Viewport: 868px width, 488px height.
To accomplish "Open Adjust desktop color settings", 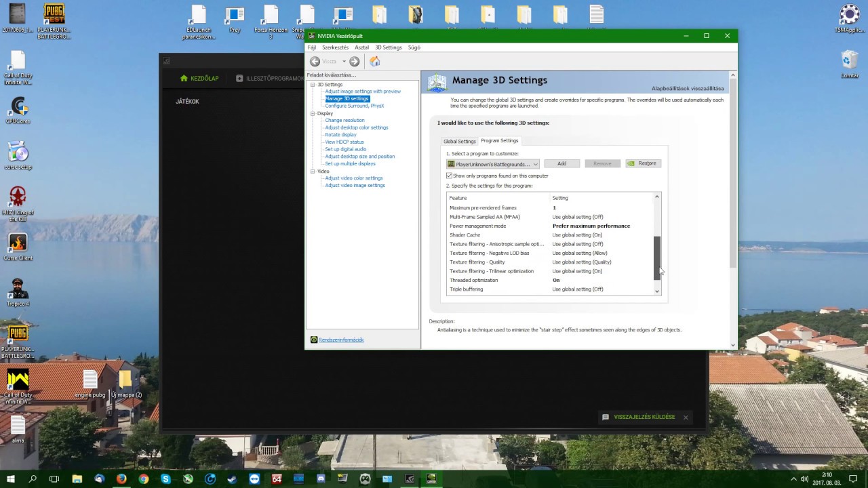I will [357, 127].
